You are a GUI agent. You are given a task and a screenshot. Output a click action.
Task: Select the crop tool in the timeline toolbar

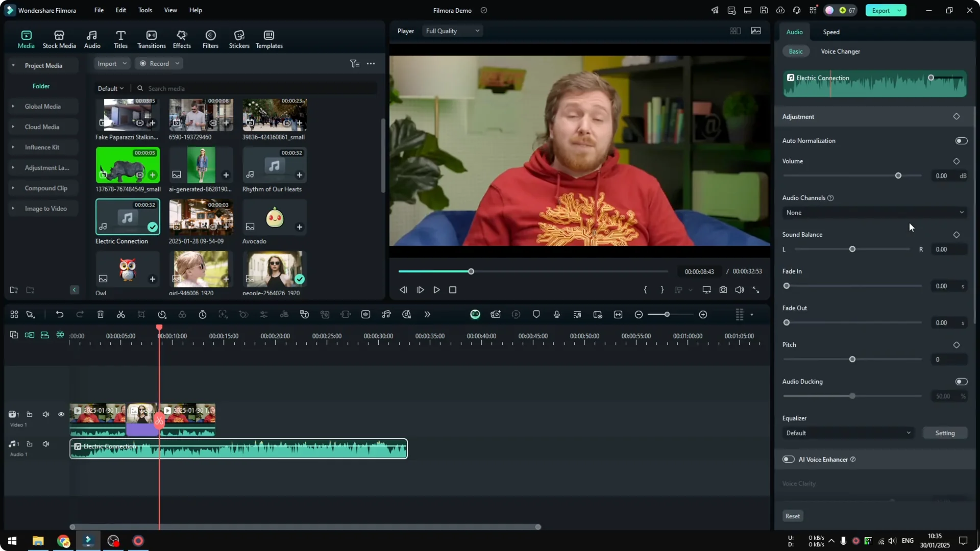[x=141, y=314]
